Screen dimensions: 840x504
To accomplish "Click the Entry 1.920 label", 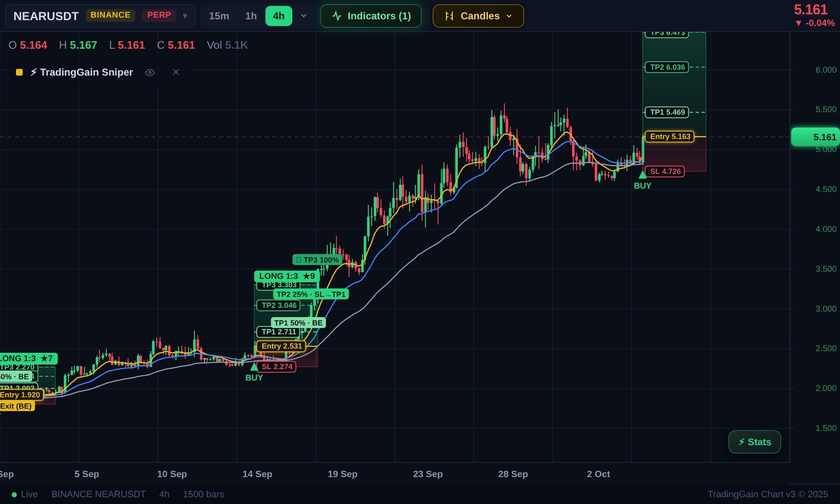I will (21, 395).
